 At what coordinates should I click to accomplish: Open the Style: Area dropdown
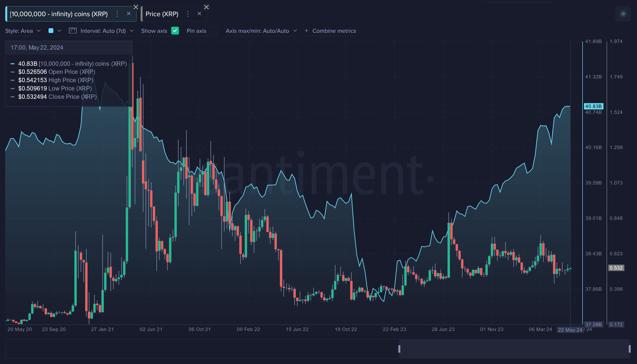pyautogui.click(x=23, y=31)
